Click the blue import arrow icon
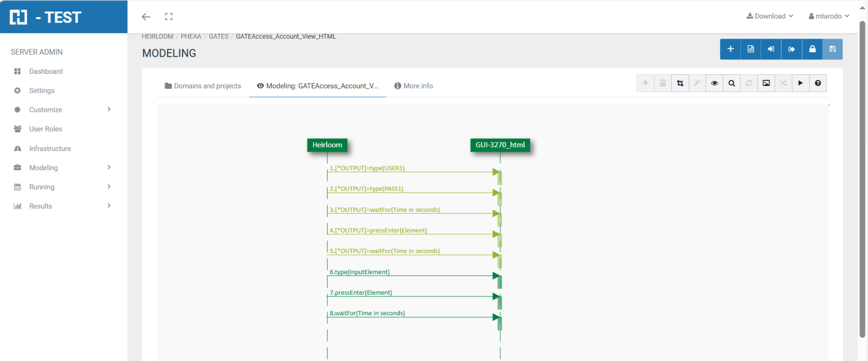This screenshot has width=868, height=361. [x=771, y=49]
